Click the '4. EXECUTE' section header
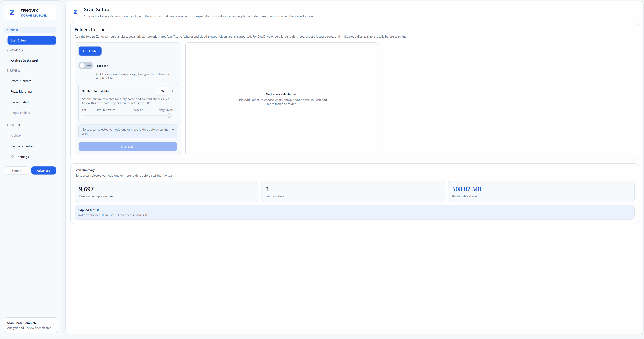This screenshot has width=644, height=339. 14,125
